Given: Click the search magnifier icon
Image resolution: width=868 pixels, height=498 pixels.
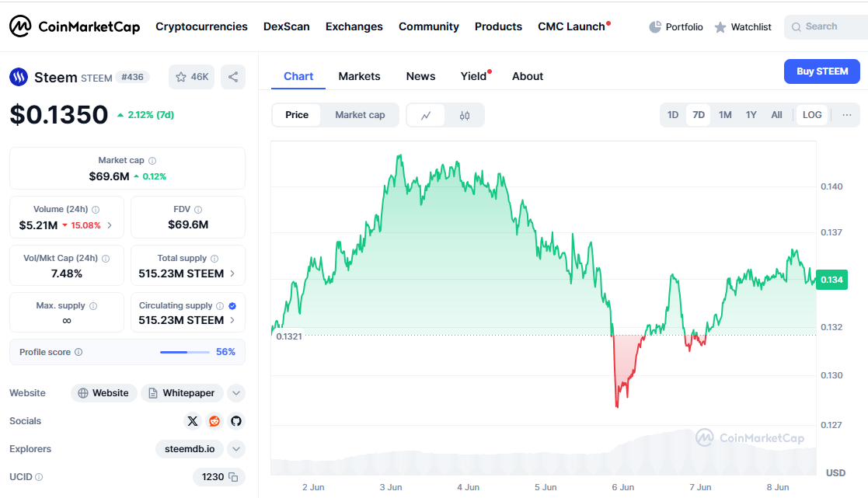Looking at the screenshot, I should (796, 27).
